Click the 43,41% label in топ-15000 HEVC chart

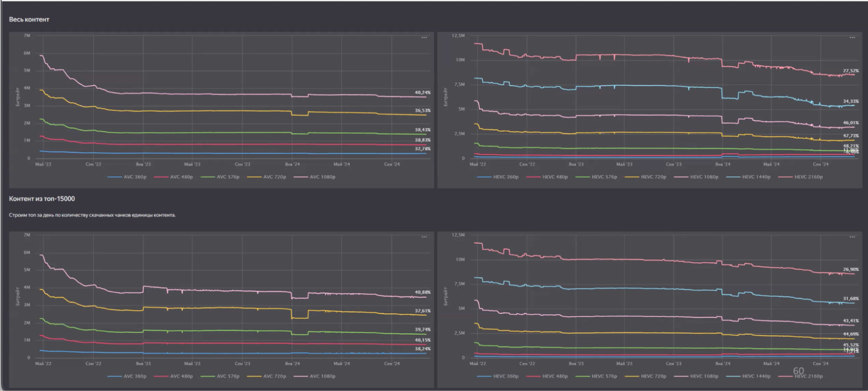point(851,321)
